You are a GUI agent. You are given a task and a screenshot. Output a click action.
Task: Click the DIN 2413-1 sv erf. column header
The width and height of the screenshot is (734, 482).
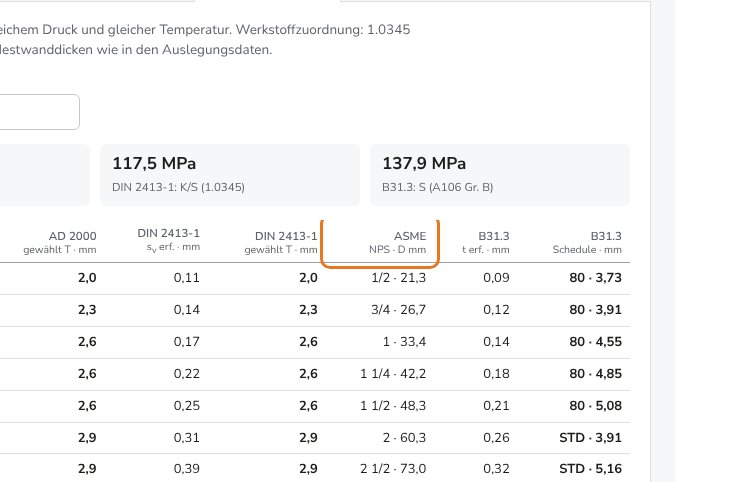point(169,240)
